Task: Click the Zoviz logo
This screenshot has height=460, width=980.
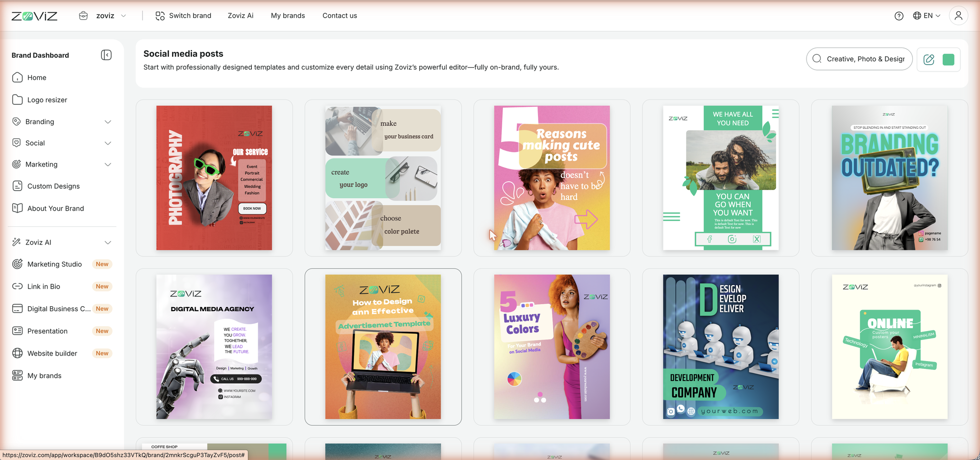Action: (34, 16)
